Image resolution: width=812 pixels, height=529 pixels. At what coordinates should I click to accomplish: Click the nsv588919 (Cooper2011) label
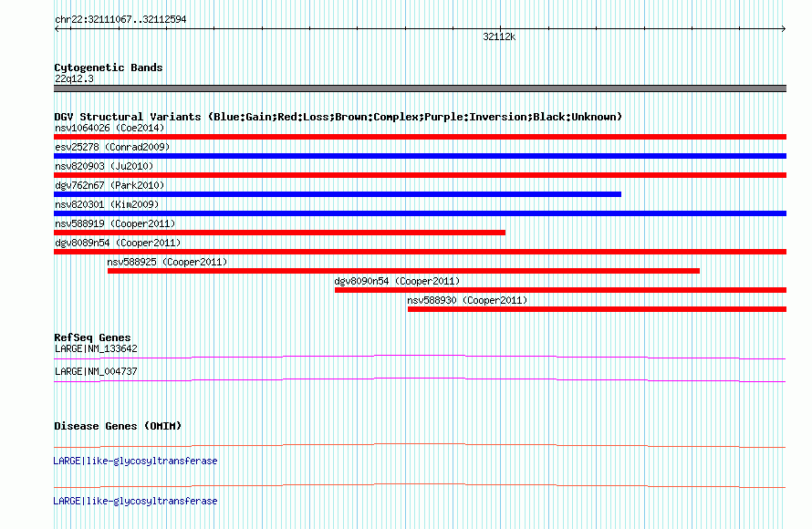point(115,223)
